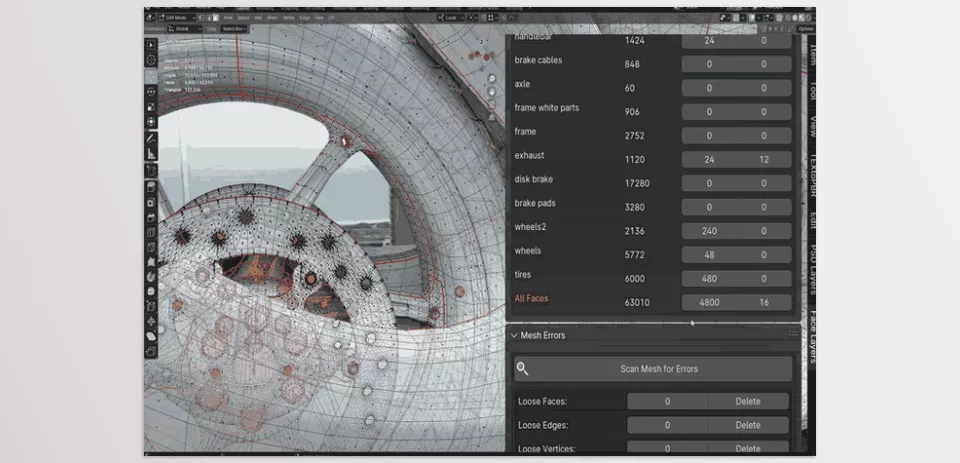Open the Select menu
960x463 pixels.
243,18
